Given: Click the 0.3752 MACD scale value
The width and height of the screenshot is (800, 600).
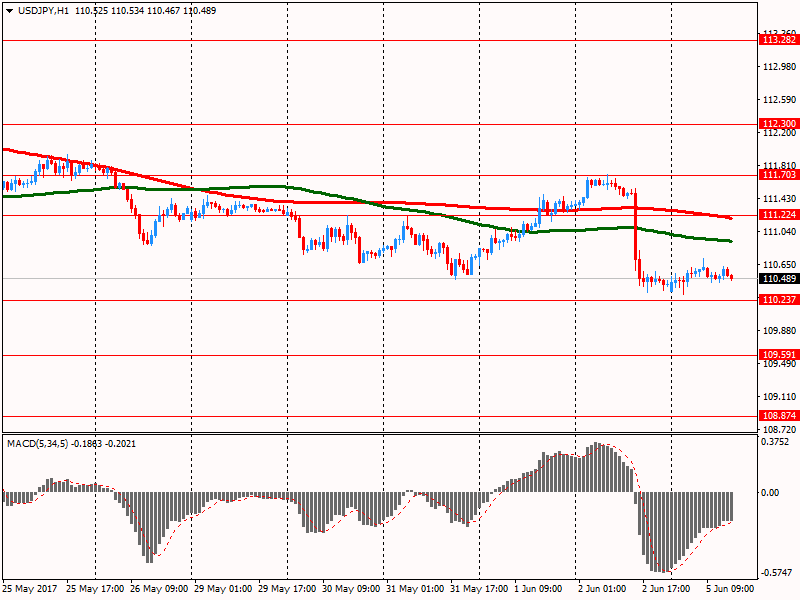Looking at the screenshot, I should [x=775, y=442].
